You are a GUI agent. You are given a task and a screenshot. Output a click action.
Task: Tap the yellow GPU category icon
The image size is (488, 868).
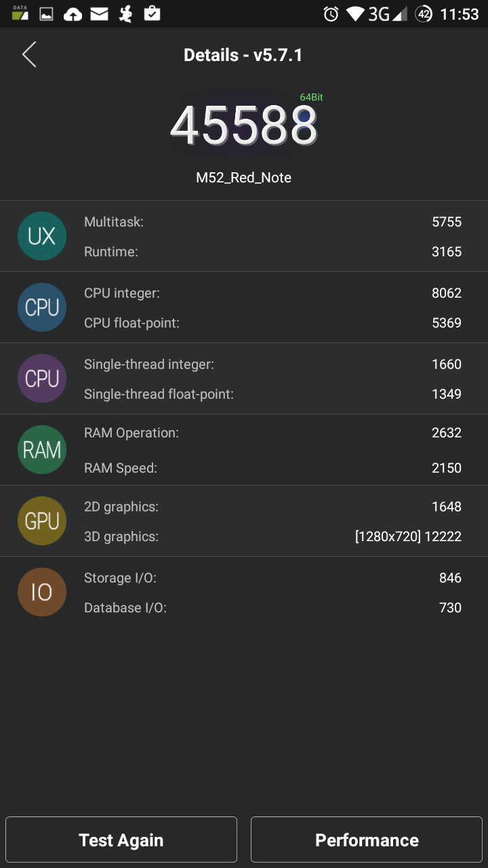[x=42, y=521]
